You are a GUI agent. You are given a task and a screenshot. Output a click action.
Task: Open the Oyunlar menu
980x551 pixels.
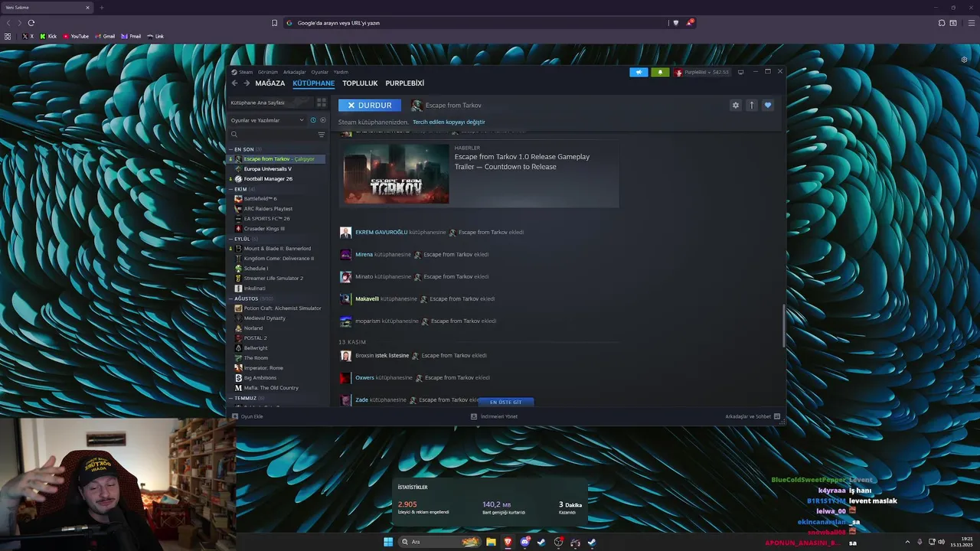point(320,72)
